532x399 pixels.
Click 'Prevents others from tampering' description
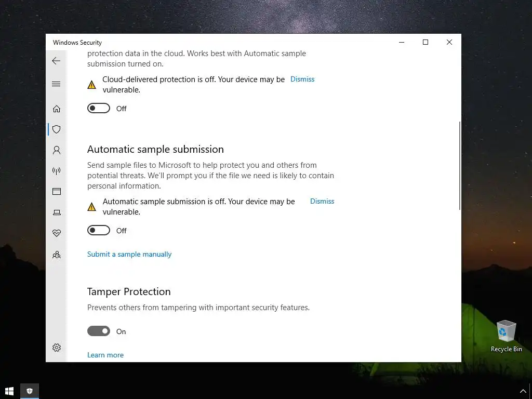pyautogui.click(x=198, y=308)
